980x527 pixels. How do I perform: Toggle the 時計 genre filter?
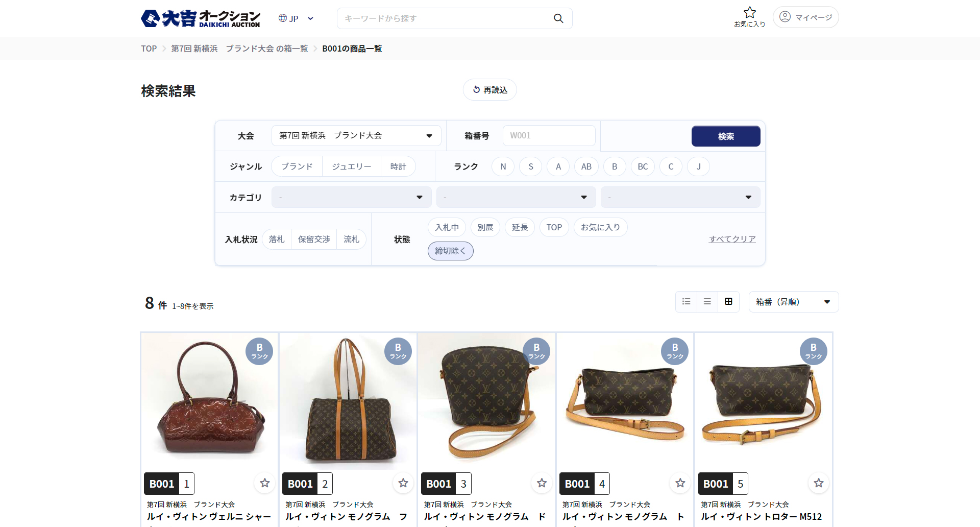click(x=398, y=166)
